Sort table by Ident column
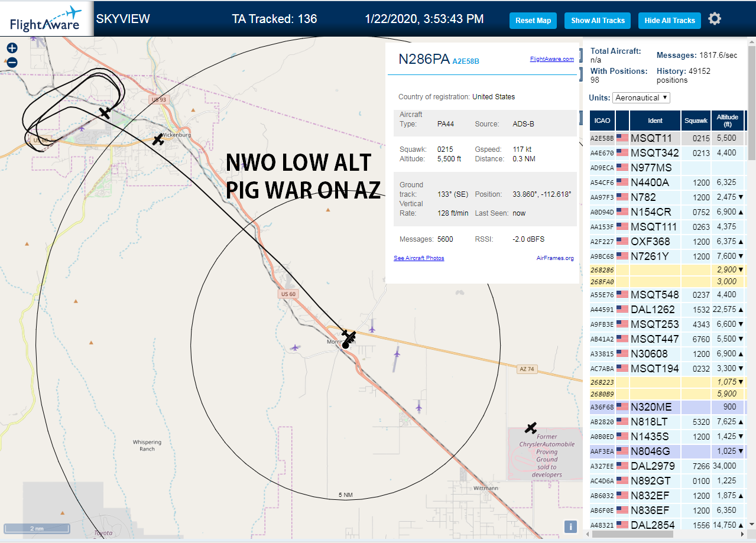The image size is (756, 543). tap(656, 120)
